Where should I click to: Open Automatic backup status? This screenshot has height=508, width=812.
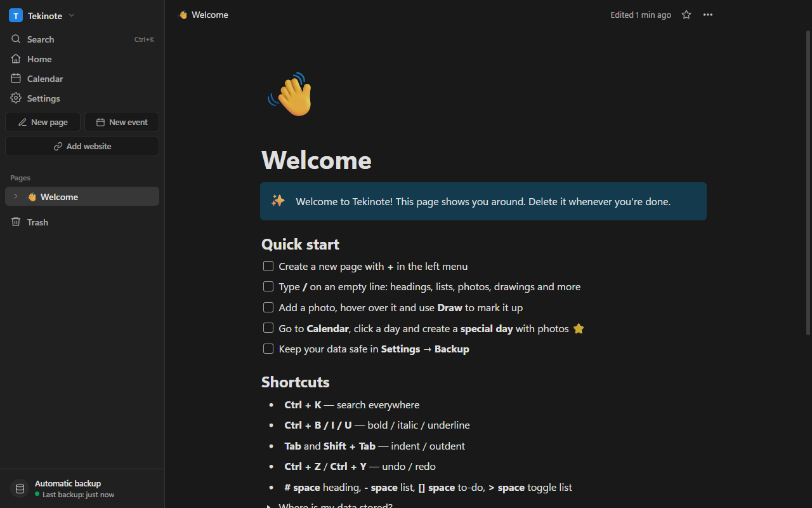point(82,488)
